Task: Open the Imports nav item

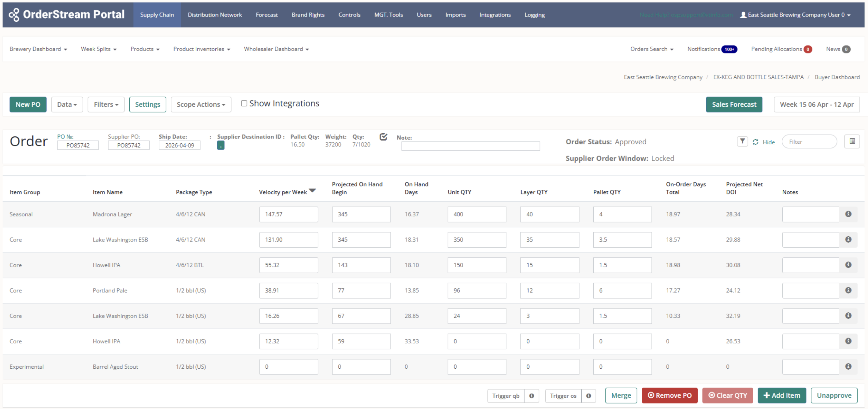Action: pyautogui.click(x=455, y=15)
